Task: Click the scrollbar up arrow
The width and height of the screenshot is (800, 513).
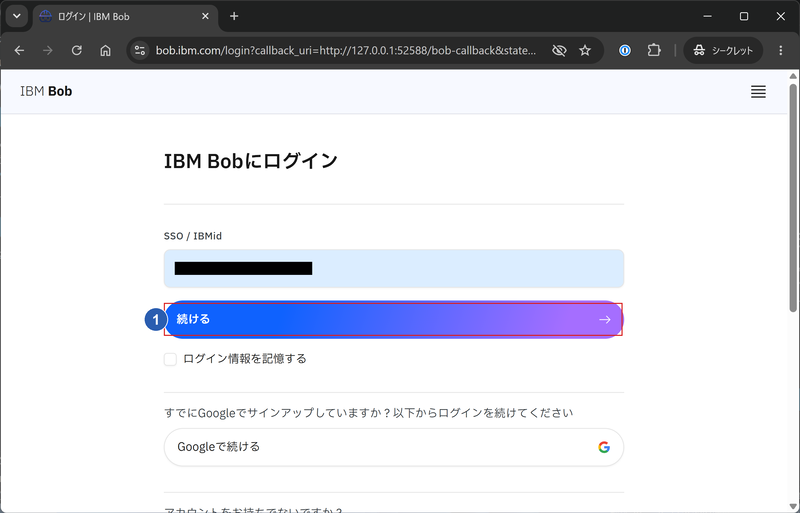Action: tap(793, 76)
